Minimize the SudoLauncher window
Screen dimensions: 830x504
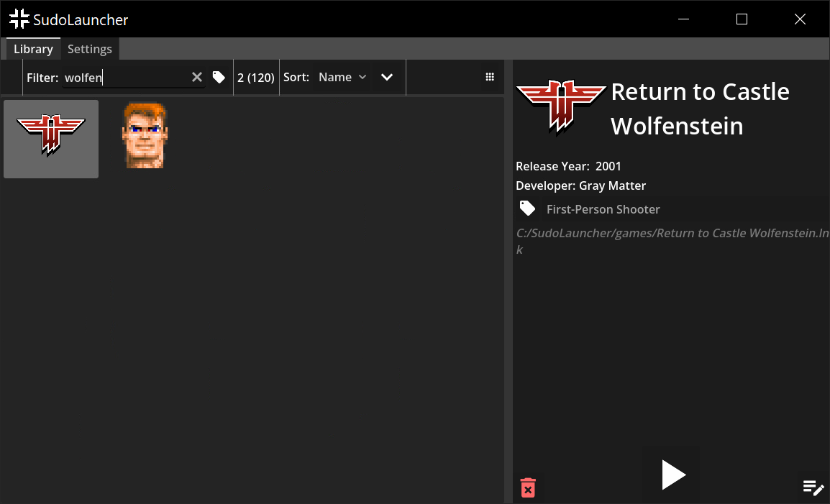pyautogui.click(x=684, y=19)
